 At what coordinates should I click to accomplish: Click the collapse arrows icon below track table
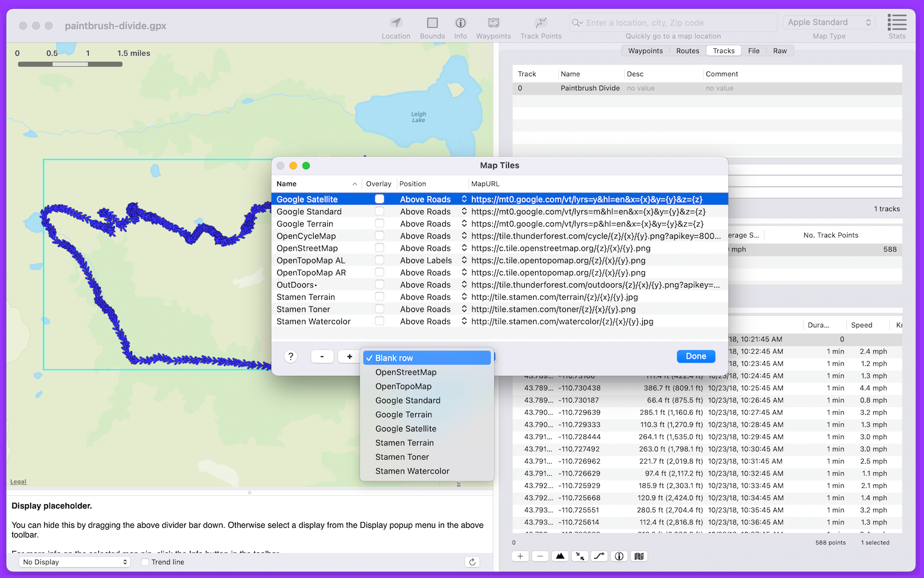(579, 556)
